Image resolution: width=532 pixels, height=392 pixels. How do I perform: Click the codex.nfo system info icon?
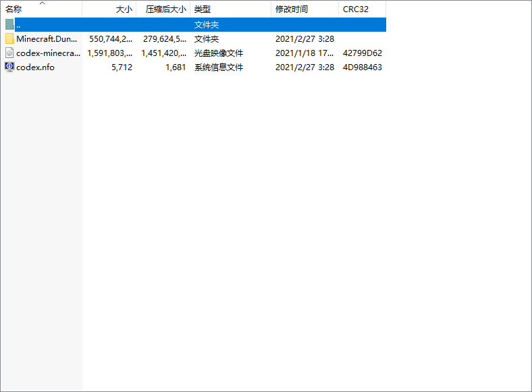9,67
